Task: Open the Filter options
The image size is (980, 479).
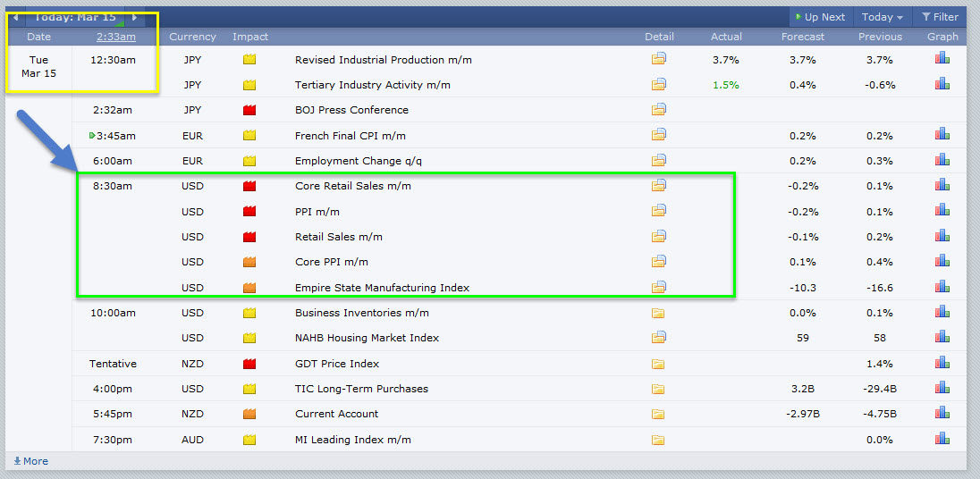Action: tap(940, 18)
